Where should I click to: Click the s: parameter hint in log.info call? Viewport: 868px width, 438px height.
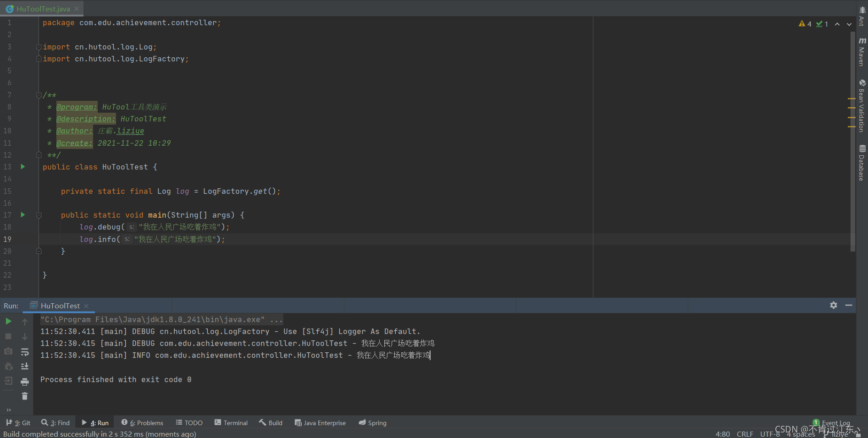127,239
